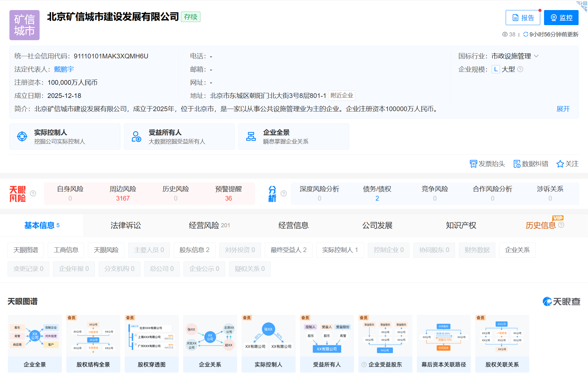Click the 实际控制人 target icon
The width and height of the screenshot is (588, 377).
22,137
